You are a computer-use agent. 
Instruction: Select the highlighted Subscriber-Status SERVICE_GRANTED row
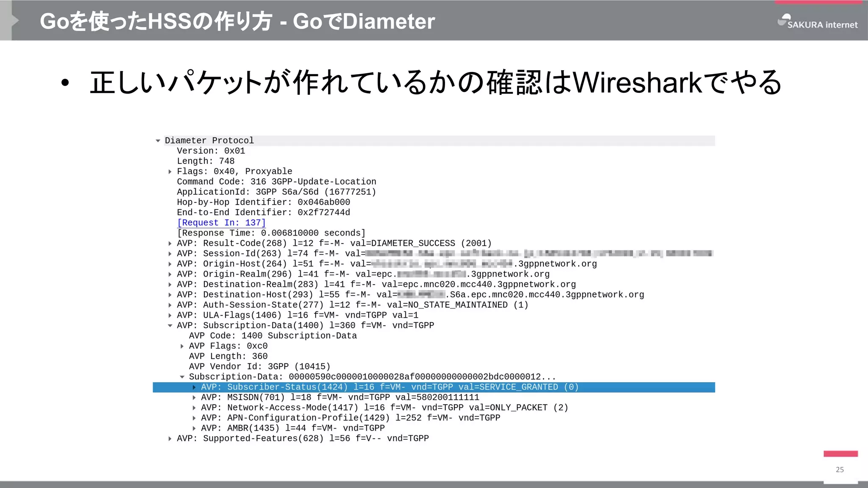point(434,387)
